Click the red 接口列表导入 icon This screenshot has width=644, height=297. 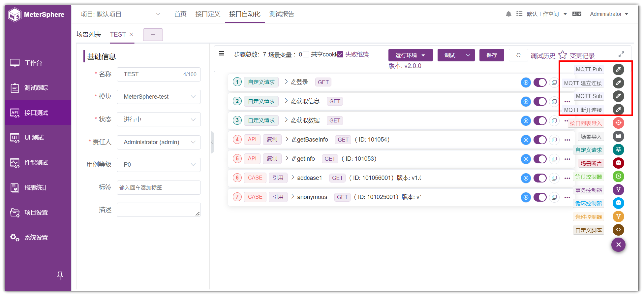(x=618, y=123)
